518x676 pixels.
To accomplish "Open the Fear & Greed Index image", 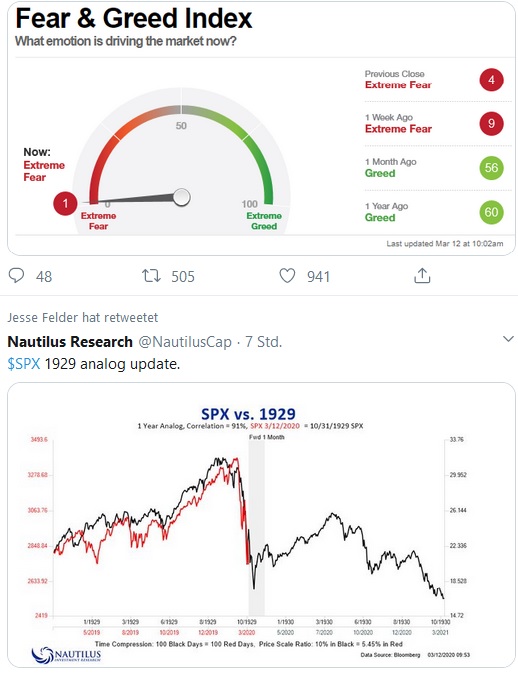I will point(261,128).
